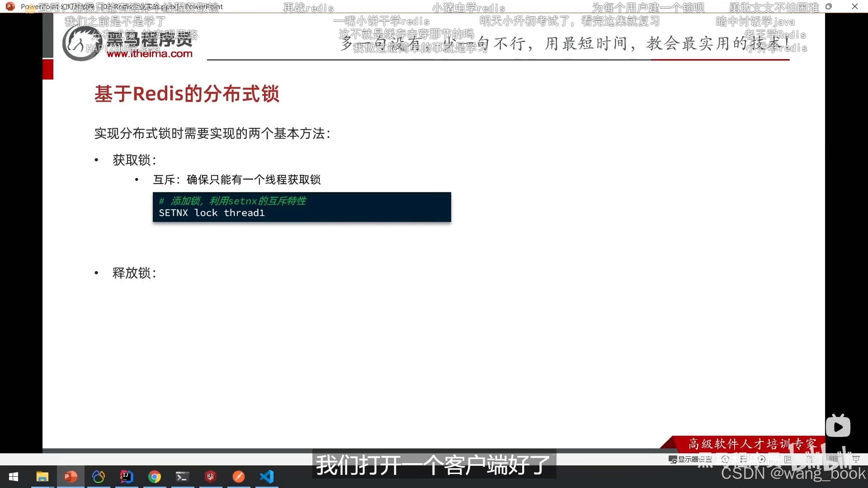The height and width of the screenshot is (488, 868).
Task: Advance to next slide arrow button
Action: (x=761, y=459)
